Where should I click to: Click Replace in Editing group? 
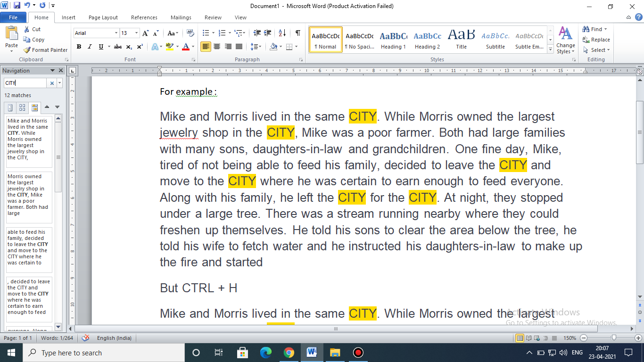[596, 40]
